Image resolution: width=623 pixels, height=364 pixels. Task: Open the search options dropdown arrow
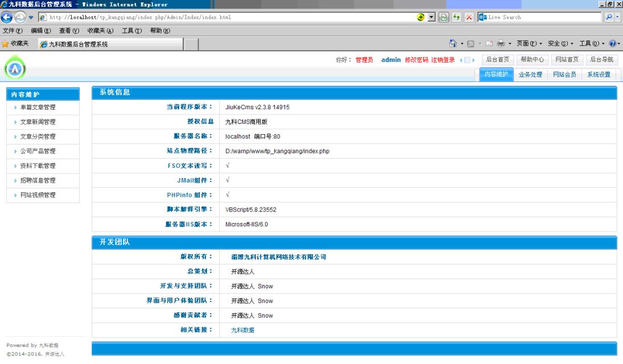(617, 17)
